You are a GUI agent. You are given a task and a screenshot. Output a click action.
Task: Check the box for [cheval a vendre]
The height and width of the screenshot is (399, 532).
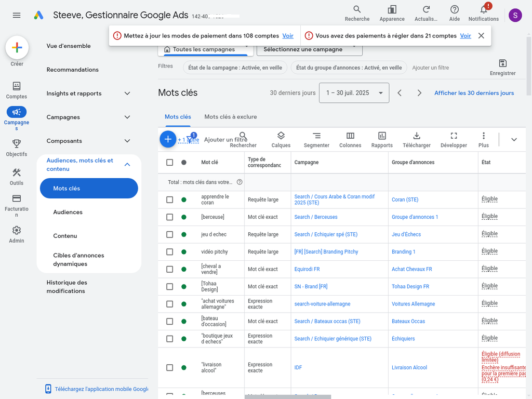click(170, 270)
